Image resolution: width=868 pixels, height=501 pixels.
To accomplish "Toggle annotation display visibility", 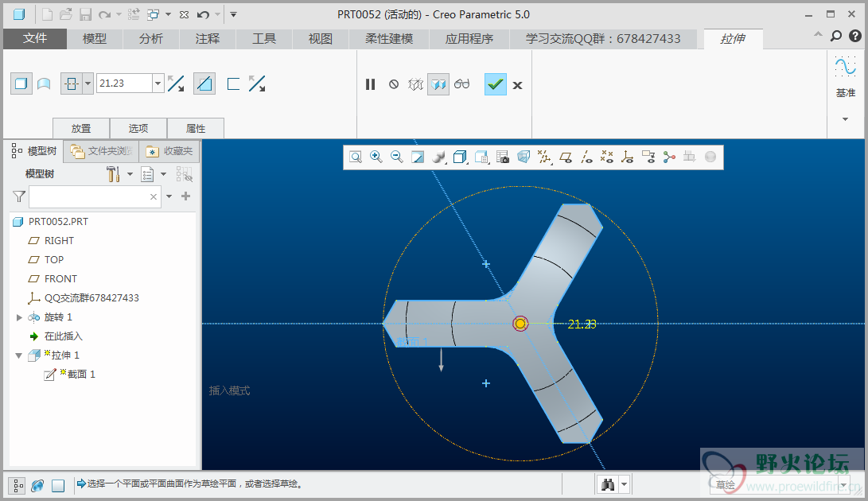I will [x=648, y=157].
